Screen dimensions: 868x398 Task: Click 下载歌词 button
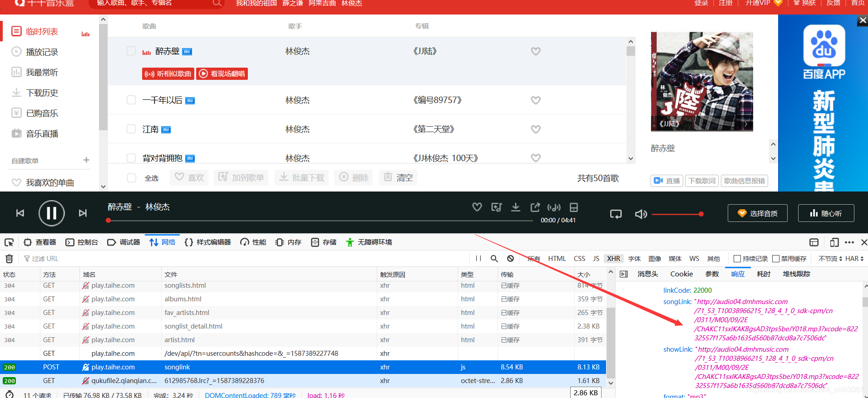[x=702, y=181]
